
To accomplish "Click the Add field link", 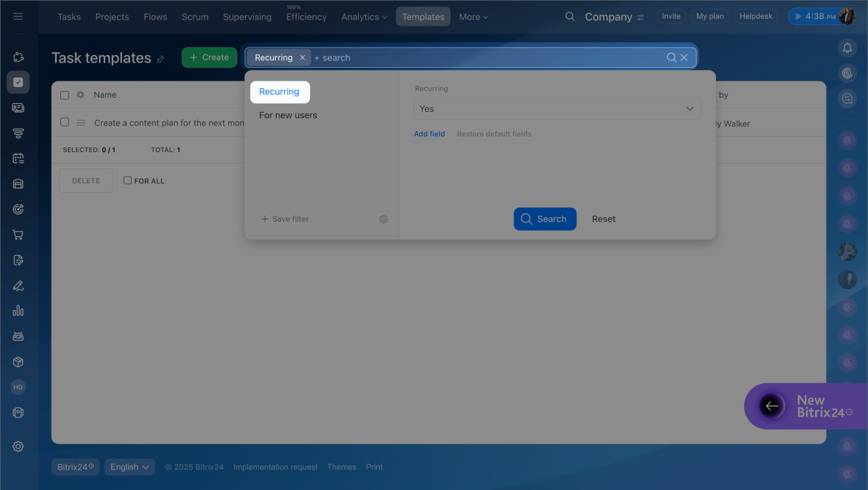I will [429, 134].
